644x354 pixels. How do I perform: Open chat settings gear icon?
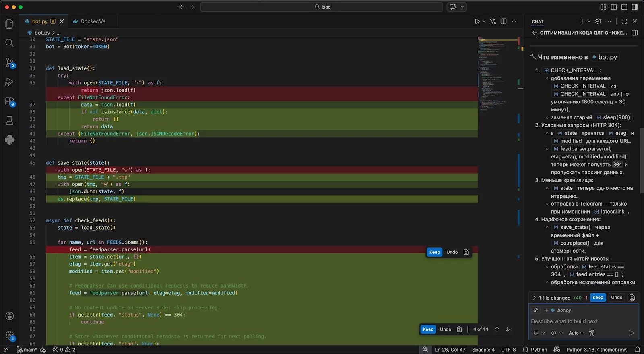click(x=598, y=21)
